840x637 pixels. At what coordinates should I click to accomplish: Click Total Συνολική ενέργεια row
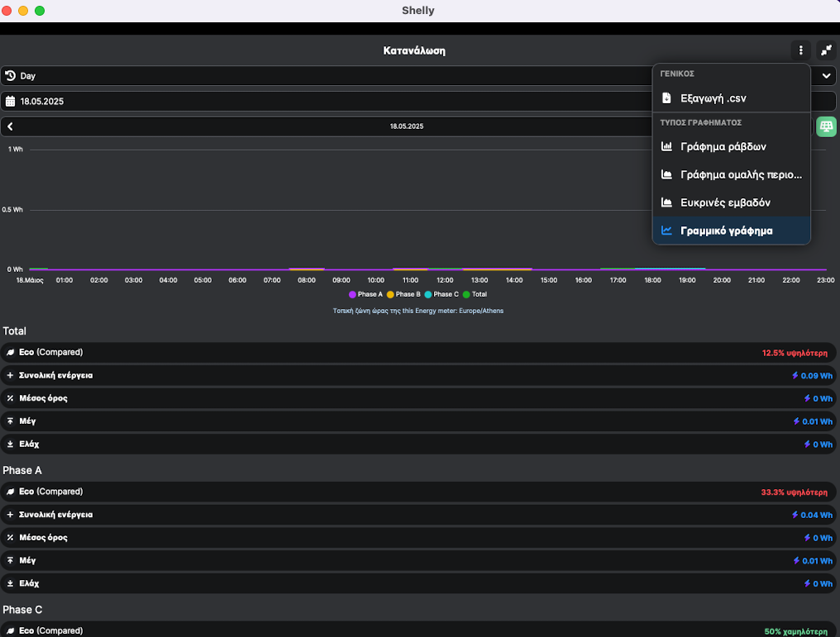[x=418, y=375]
